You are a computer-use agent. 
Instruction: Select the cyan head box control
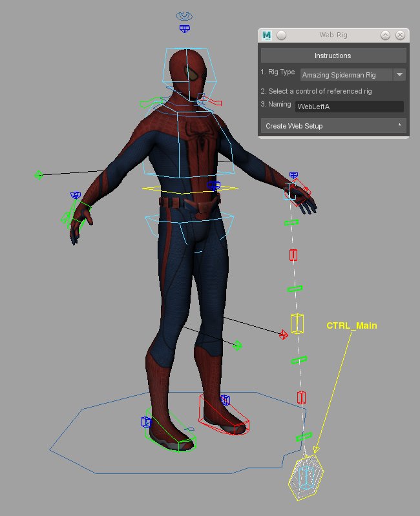pos(189,74)
